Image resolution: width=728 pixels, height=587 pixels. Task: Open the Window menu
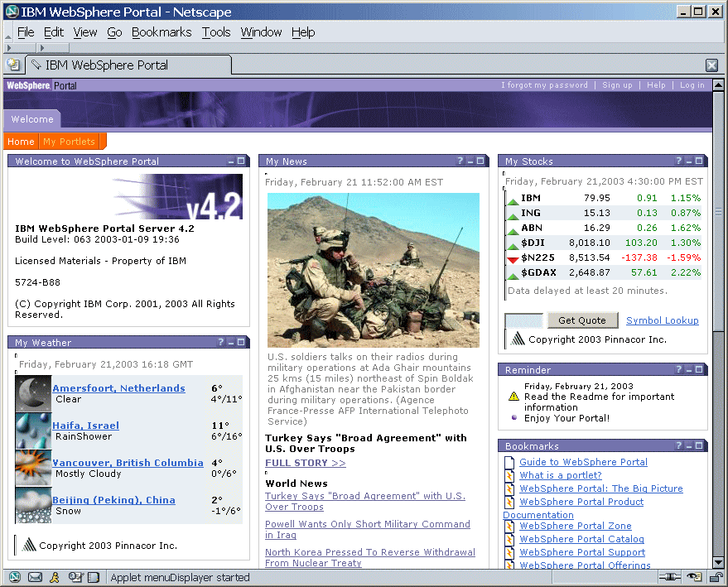point(261,32)
